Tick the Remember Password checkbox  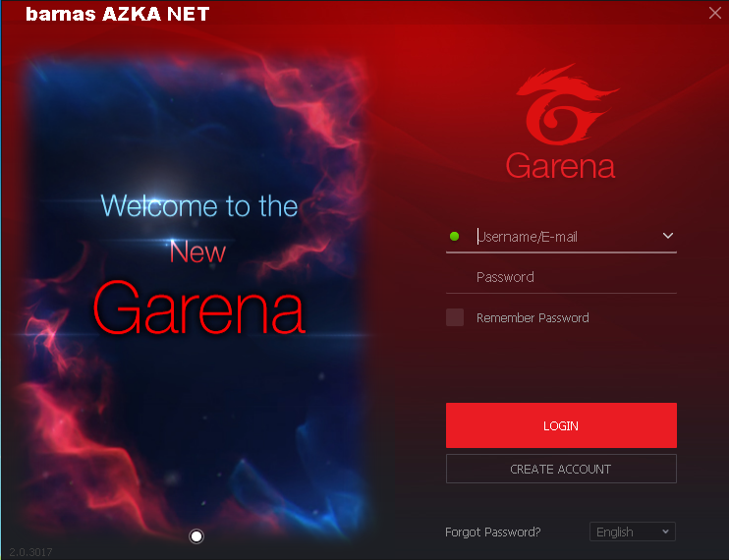pyautogui.click(x=455, y=317)
